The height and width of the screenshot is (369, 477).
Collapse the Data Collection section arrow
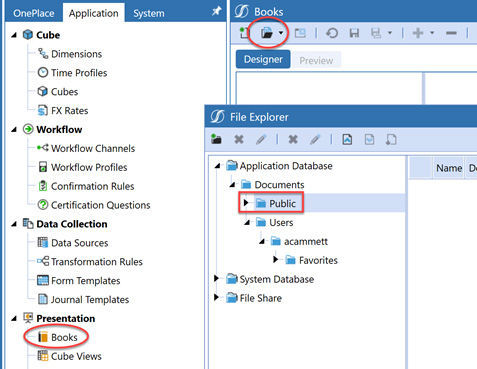pyautogui.click(x=14, y=224)
